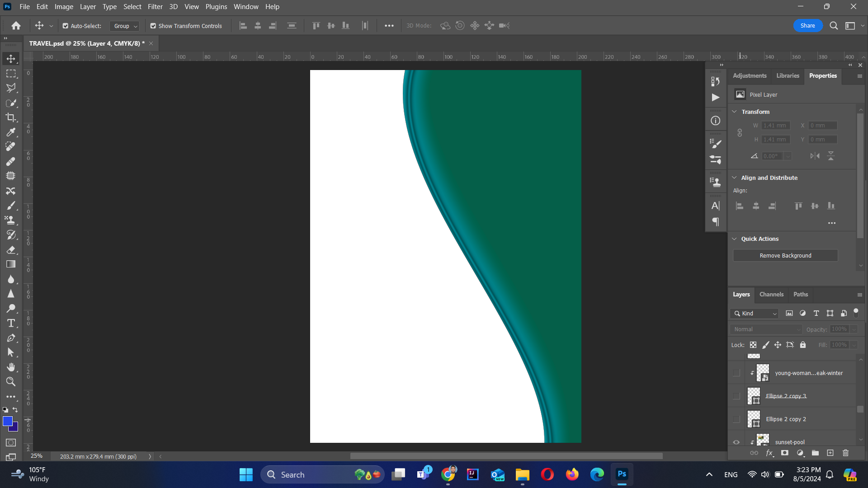Select the Horizontal Type tool
Screen dimensions: 868x488
(11, 323)
